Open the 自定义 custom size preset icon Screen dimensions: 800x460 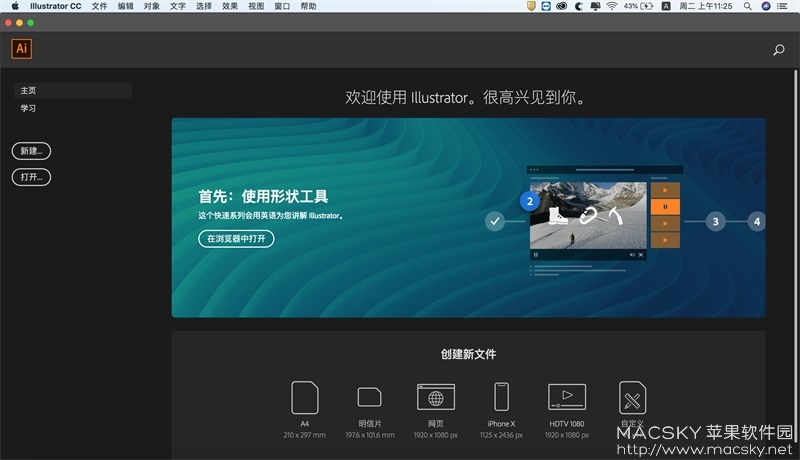[x=632, y=397]
